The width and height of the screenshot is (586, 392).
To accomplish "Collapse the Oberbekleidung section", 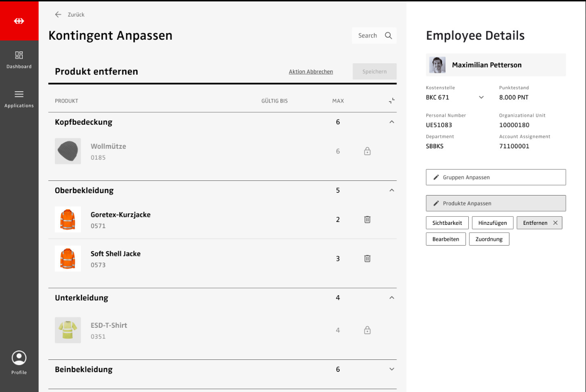I will [x=391, y=190].
